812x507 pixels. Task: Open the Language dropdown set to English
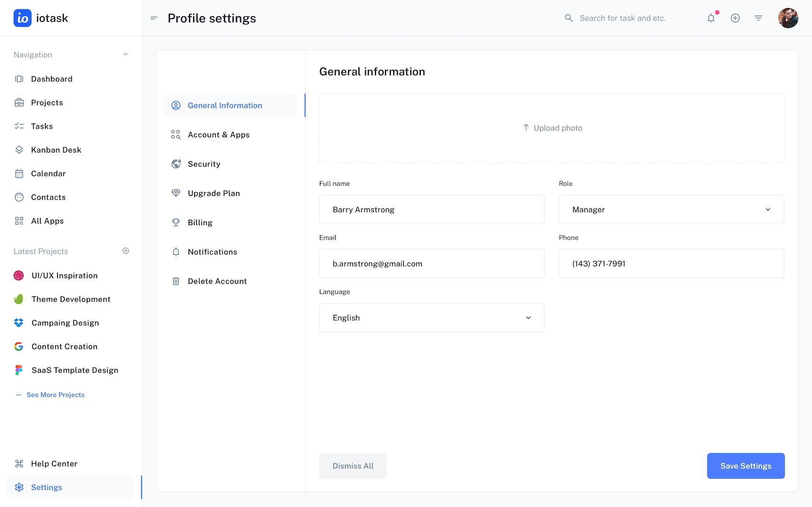tap(431, 318)
